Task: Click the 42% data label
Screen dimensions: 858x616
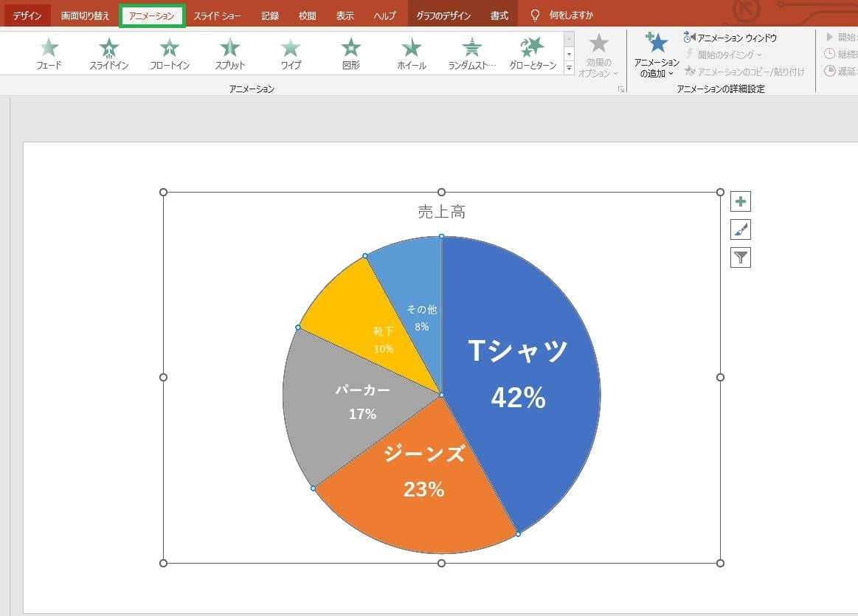Action: click(x=518, y=398)
